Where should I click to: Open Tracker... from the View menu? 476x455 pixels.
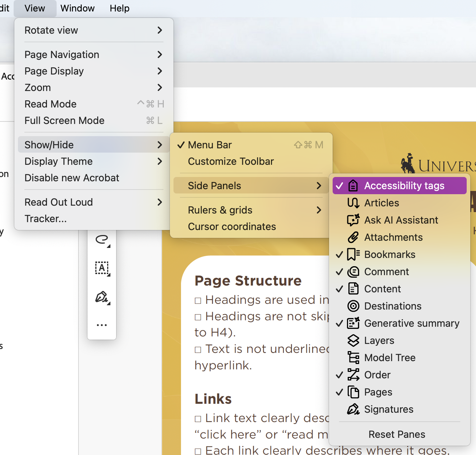tap(94, 219)
